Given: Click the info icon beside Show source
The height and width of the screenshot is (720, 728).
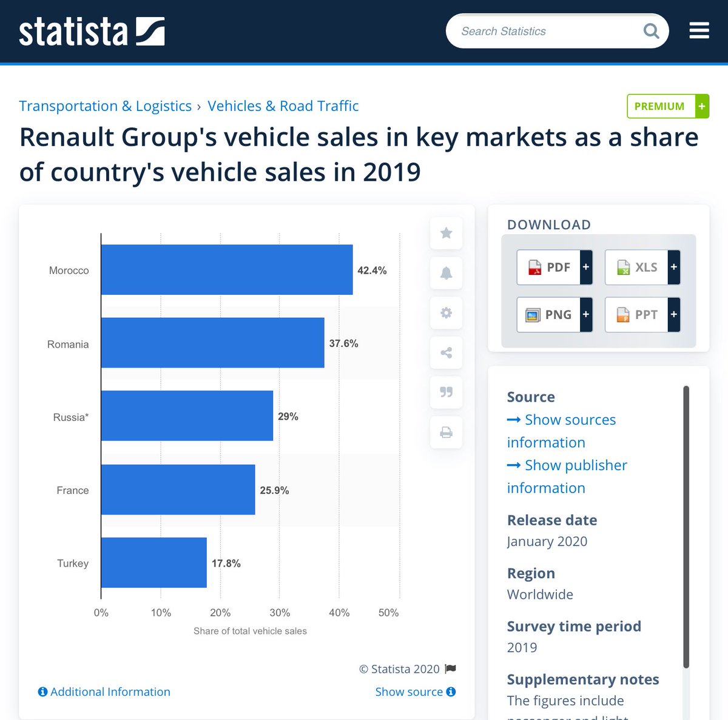Looking at the screenshot, I should [451, 691].
